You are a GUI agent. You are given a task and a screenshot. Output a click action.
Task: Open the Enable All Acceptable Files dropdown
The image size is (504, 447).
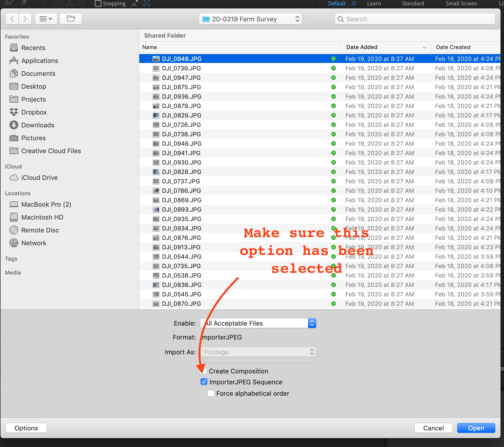coord(258,323)
